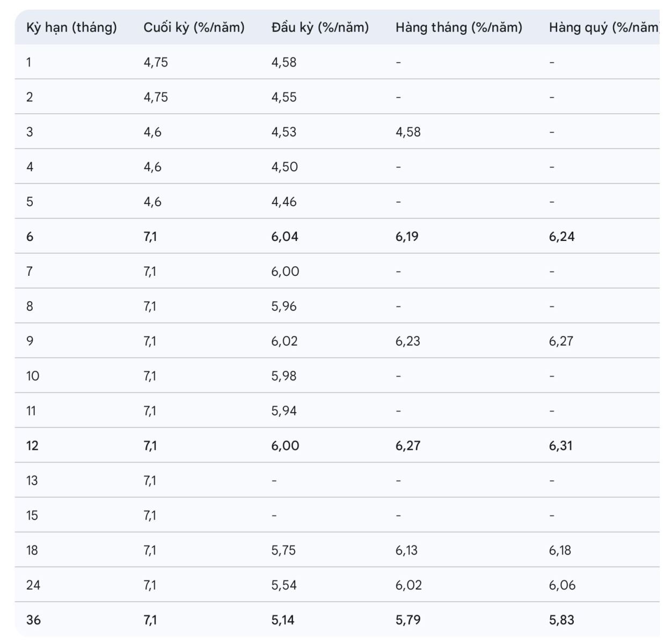Select the 6,23 monthly rate for 9 months

(407, 341)
